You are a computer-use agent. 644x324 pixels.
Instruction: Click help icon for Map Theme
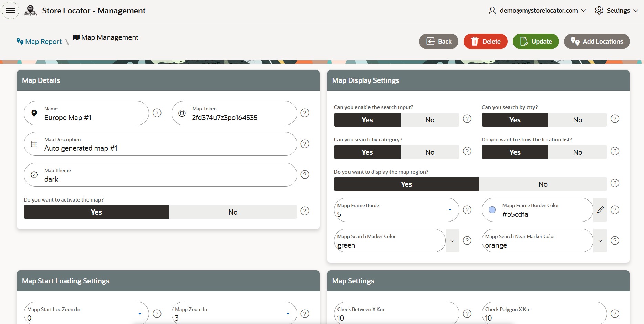305,174
